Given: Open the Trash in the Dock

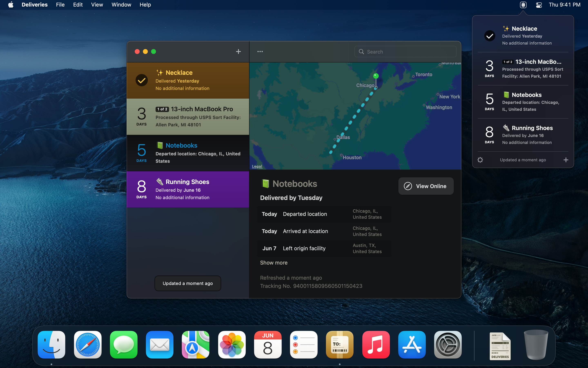Looking at the screenshot, I should pos(536,345).
